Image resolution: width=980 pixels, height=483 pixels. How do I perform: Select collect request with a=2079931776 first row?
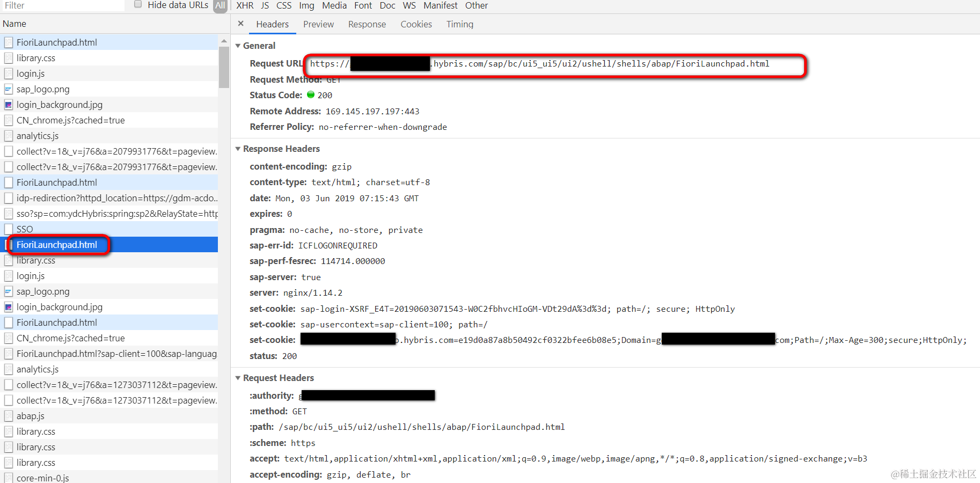click(109, 151)
